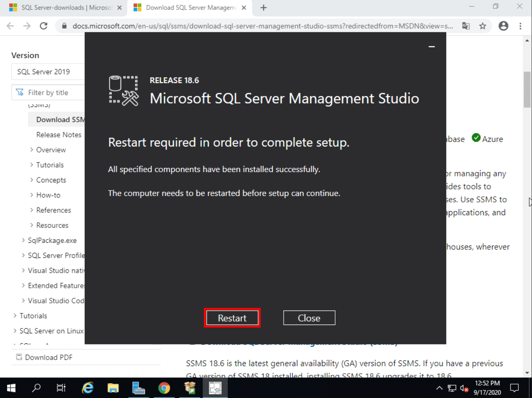Click scrollbar up arrow
This screenshot has width=532, height=398.
coord(527,40)
